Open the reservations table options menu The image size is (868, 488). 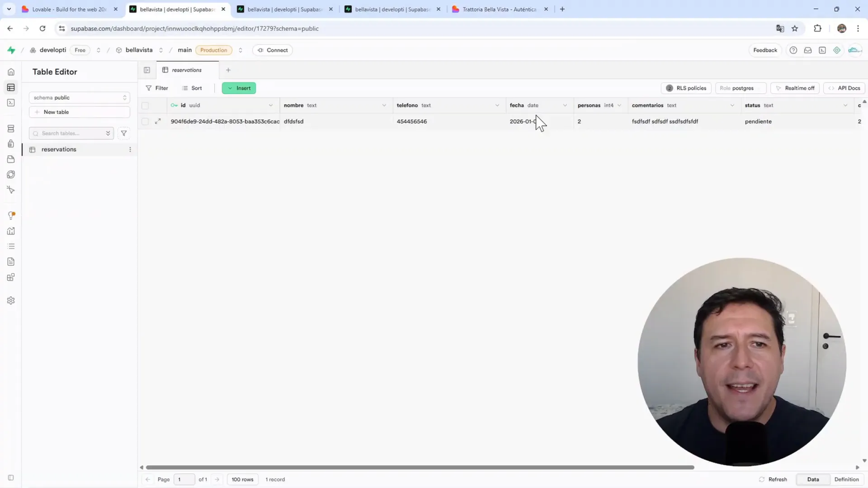click(x=130, y=150)
